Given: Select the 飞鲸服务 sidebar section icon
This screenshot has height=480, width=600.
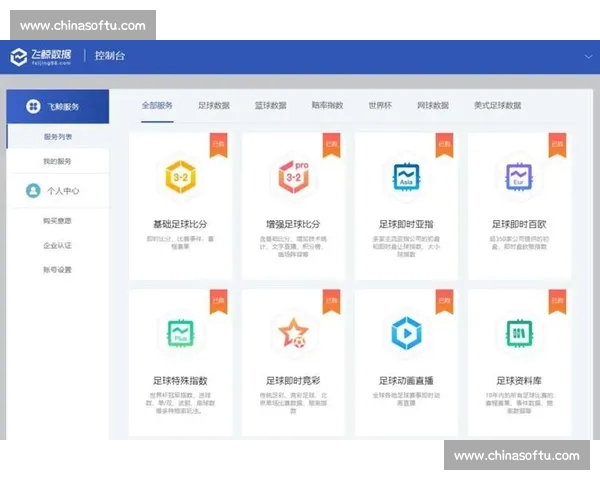Looking at the screenshot, I should point(33,106).
